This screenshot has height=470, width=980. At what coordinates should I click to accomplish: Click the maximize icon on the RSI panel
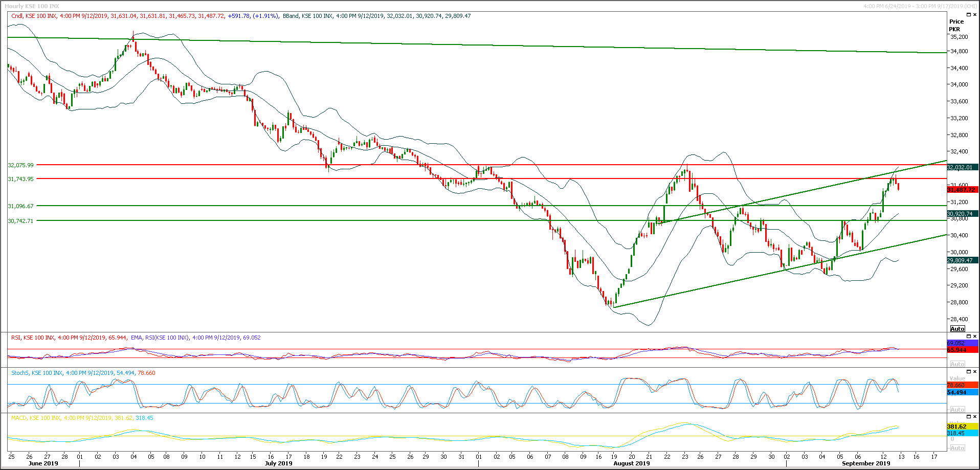[969, 337]
